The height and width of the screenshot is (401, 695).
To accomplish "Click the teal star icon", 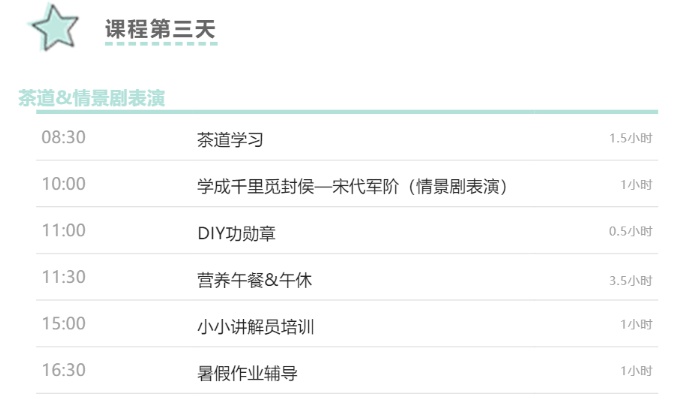I will click(x=54, y=29).
